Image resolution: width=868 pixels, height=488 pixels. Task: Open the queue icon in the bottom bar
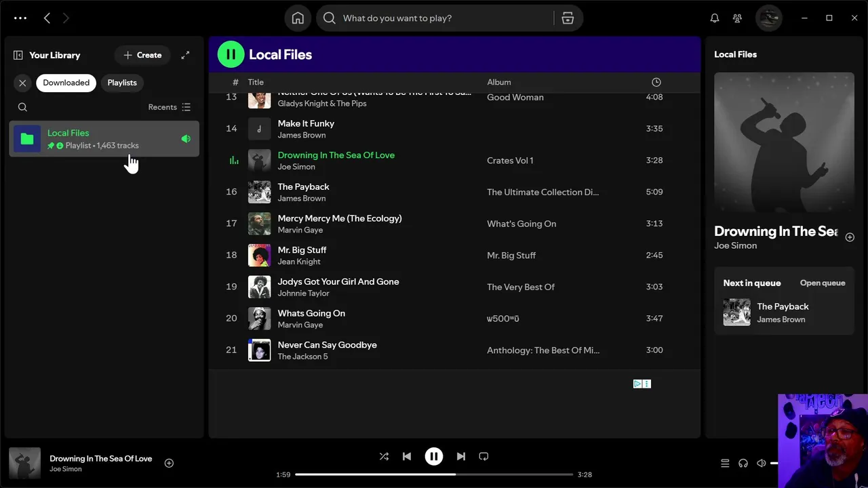point(725,463)
